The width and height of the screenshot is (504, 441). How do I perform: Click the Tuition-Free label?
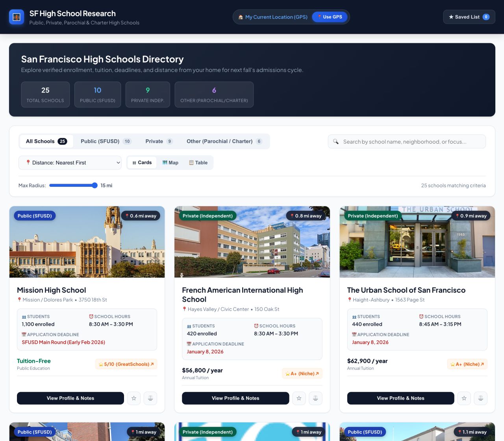pos(34,361)
